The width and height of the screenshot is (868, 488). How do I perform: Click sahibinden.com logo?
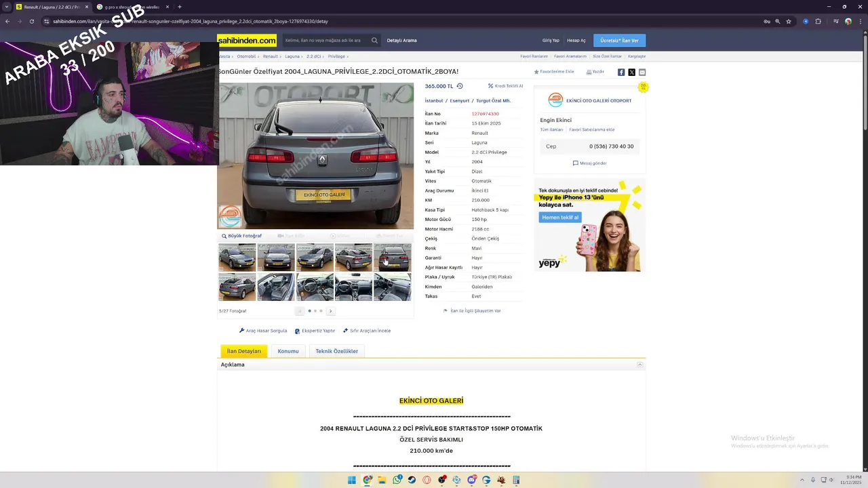click(247, 40)
